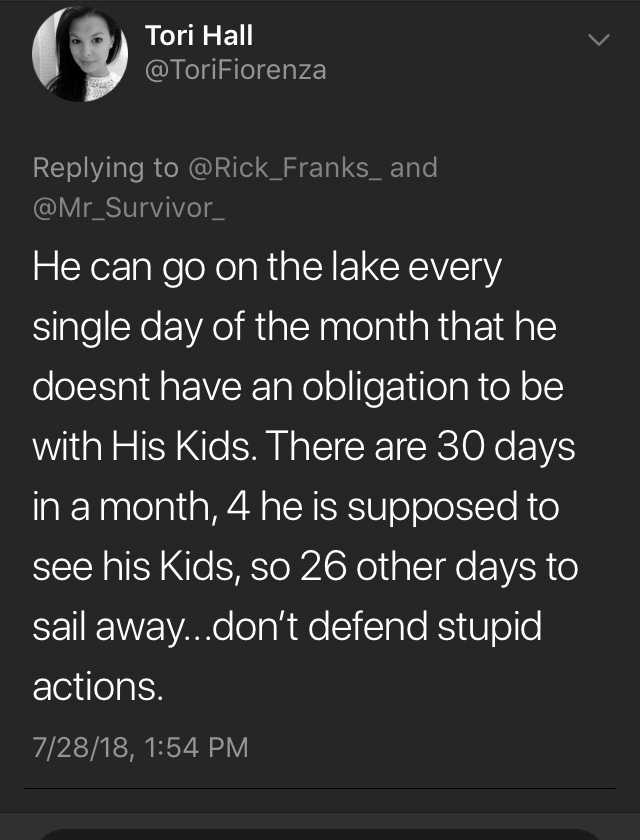Click the timestamp 7/28/18, 1:54 PM
640x840 pixels.
point(140,747)
